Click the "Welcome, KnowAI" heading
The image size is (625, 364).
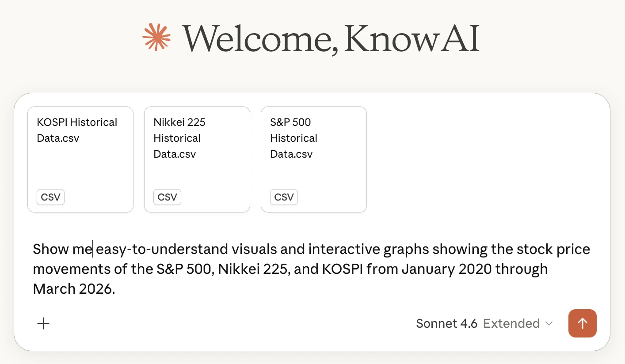point(331,38)
